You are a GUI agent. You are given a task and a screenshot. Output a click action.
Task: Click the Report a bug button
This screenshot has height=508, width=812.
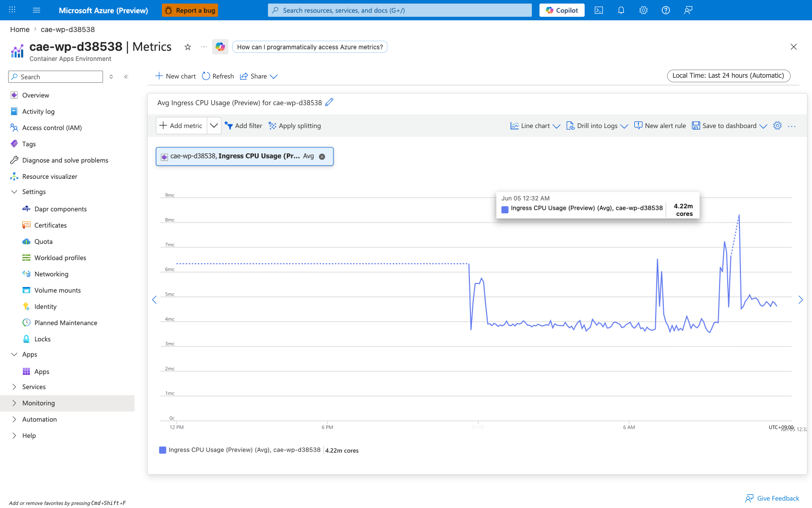pos(190,10)
